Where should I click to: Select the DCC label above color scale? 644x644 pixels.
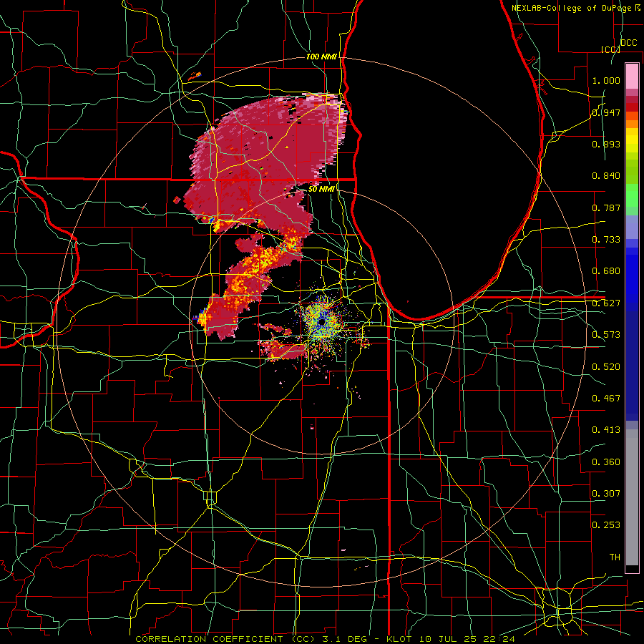coord(628,43)
